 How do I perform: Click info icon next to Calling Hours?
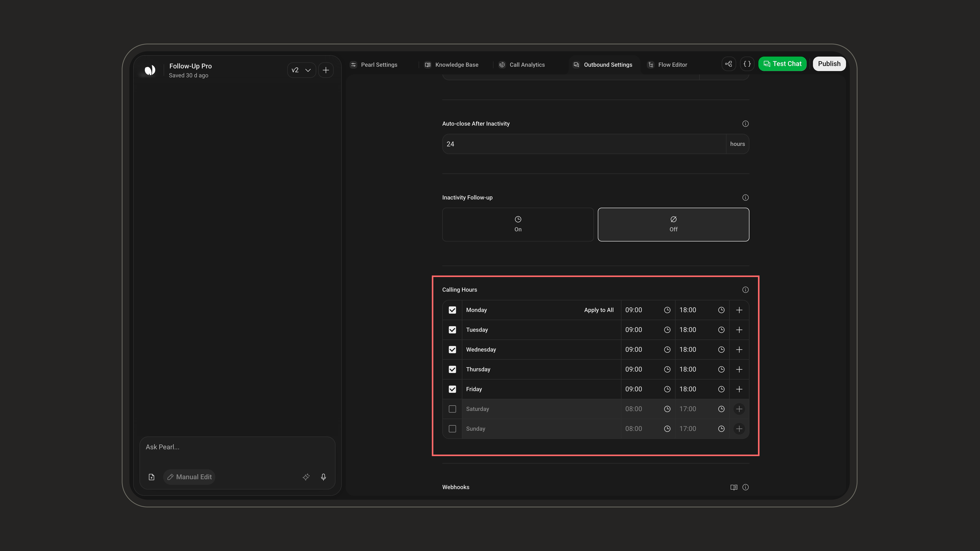[x=745, y=290]
